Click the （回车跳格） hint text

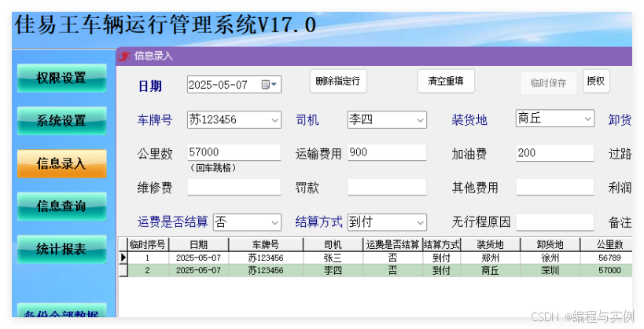(x=213, y=168)
